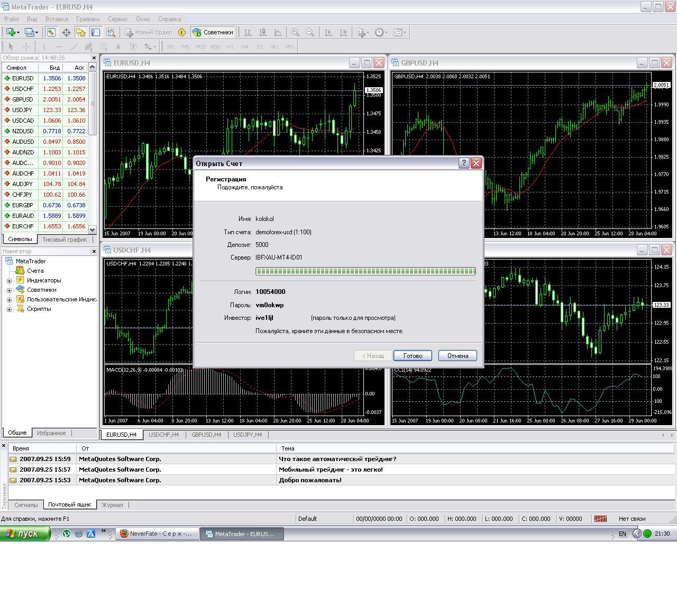Open the indicators list dropdown icon
Viewport: 677px width, 616px height.
363,32
